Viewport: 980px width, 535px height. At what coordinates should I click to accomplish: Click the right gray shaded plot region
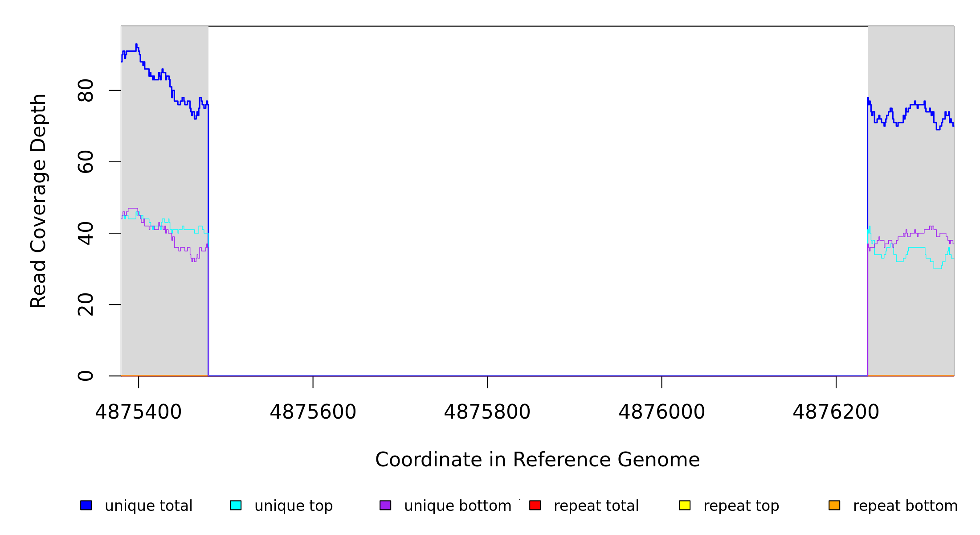point(911,312)
